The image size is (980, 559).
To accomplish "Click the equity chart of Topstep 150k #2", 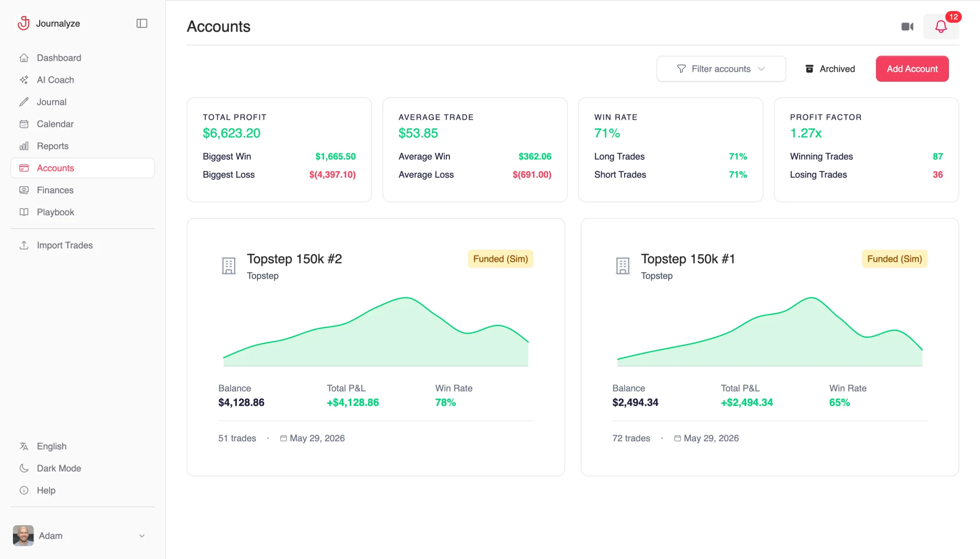I will 376,332.
